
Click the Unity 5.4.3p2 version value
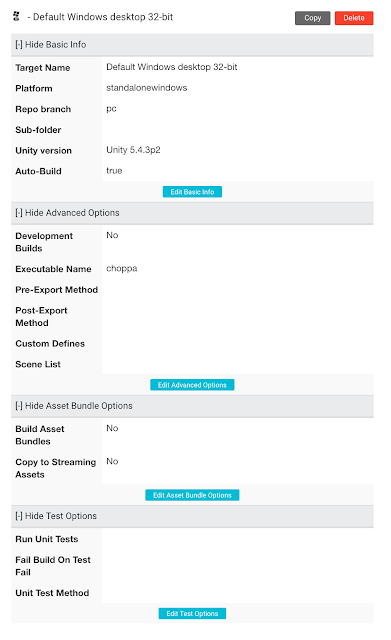tap(133, 150)
